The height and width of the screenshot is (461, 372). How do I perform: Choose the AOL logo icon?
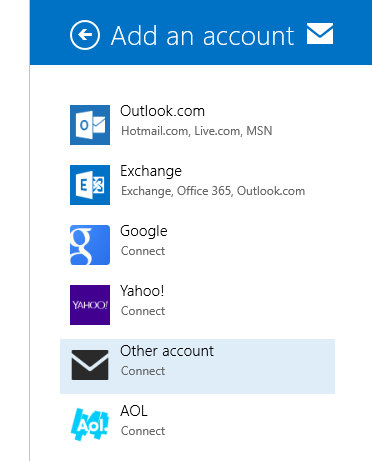90,424
